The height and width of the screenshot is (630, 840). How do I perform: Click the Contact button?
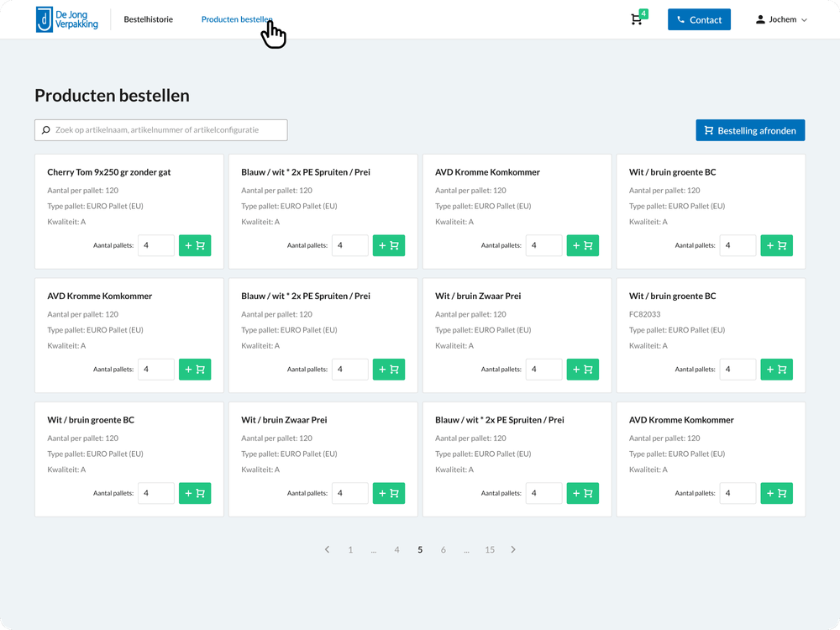(x=699, y=19)
